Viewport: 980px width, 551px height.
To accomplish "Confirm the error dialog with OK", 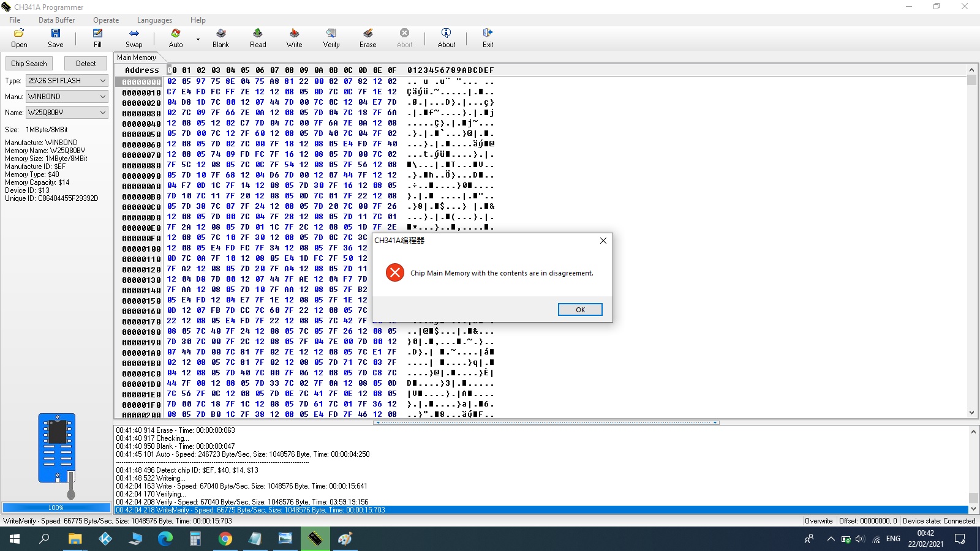I will 580,310.
